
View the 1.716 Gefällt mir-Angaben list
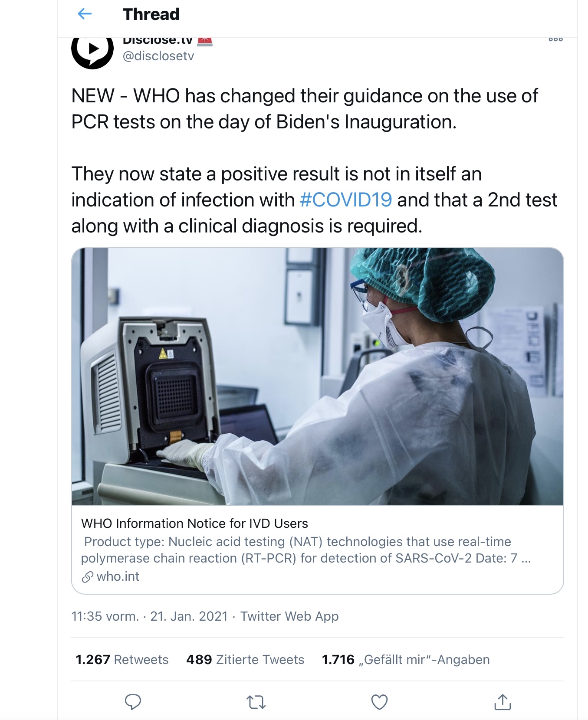(405, 660)
